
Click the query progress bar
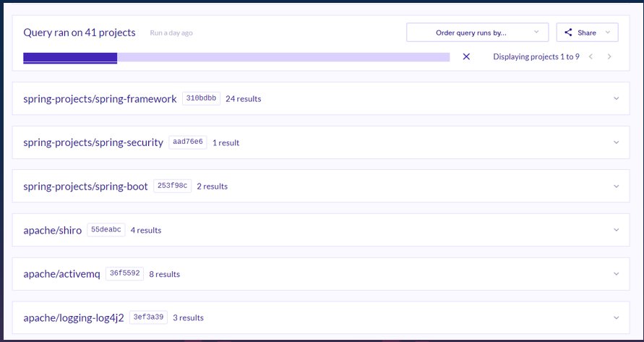coord(236,58)
